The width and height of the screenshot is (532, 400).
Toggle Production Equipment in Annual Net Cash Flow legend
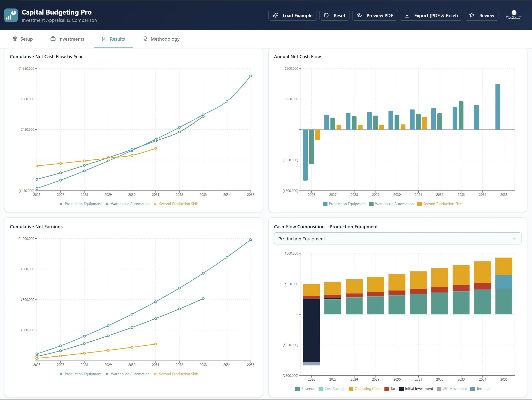344,204
